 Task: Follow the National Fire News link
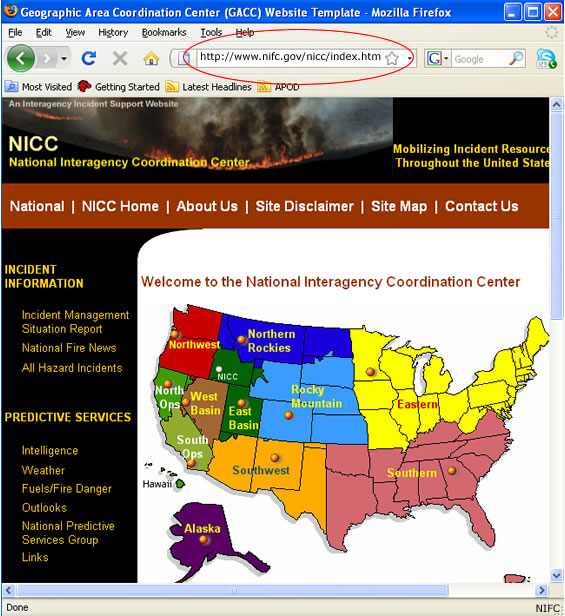click(69, 348)
